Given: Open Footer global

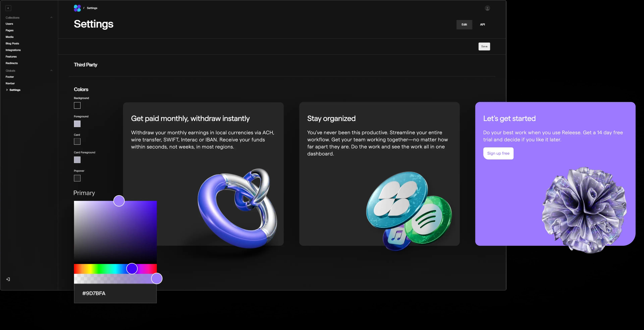Looking at the screenshot, I should tap(10, 77).
